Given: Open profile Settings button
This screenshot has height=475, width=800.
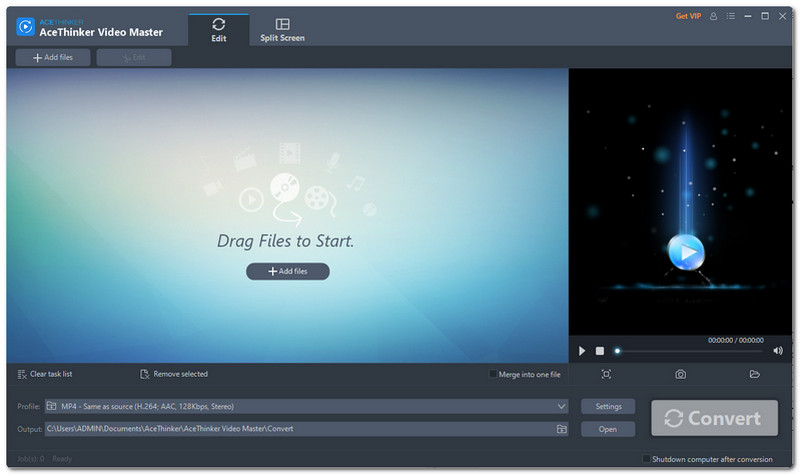Looking at the screenshot, I should coord(608,407).
